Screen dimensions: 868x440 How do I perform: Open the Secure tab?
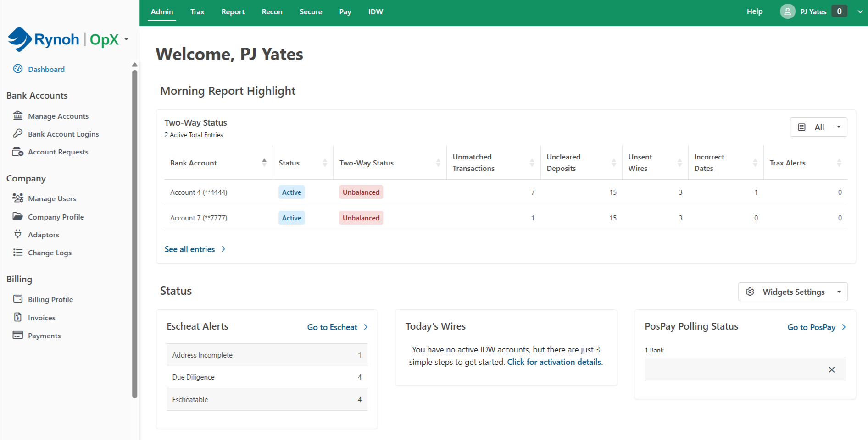coord(311,12)
